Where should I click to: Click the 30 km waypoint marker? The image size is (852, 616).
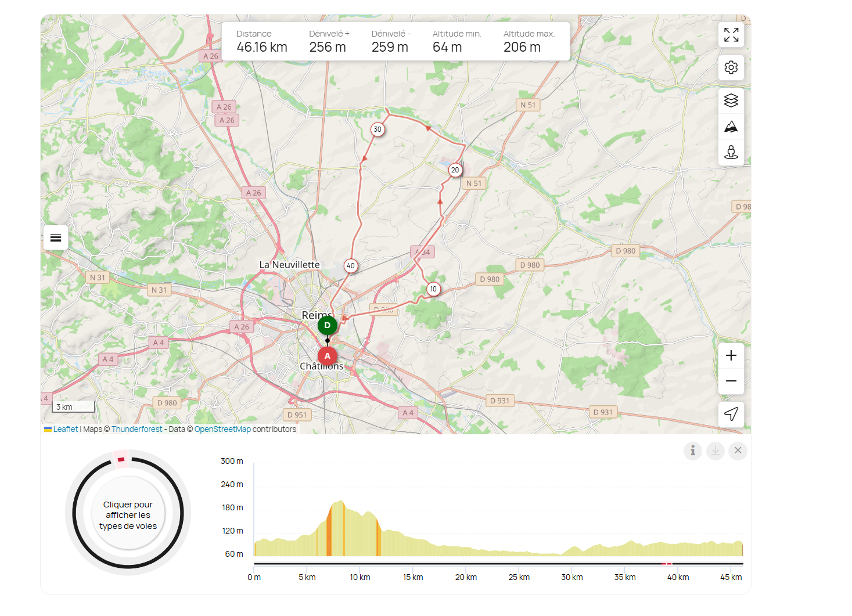click(x=378, y=129)
